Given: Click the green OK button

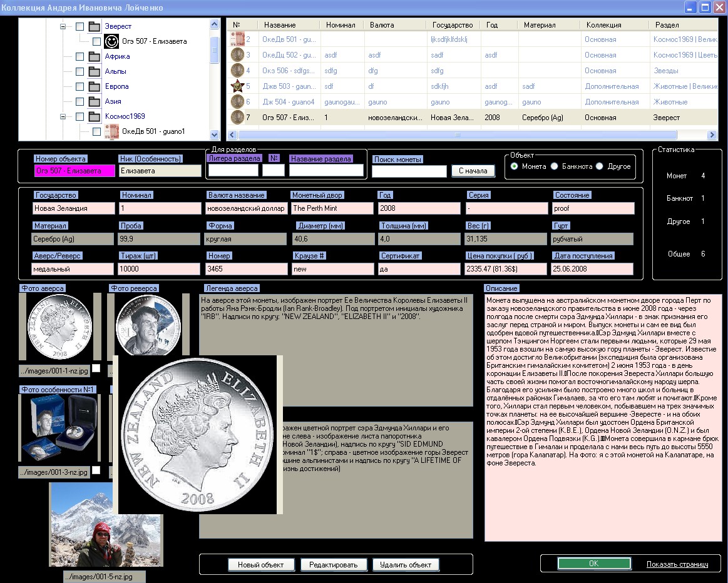Looking at the screenshot, I should click(x=594, y=564).
